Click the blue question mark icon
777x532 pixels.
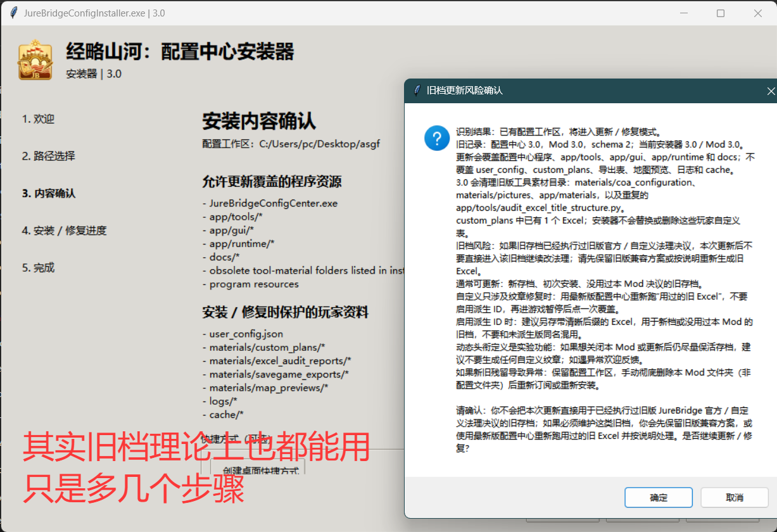(x=437, y=137)
